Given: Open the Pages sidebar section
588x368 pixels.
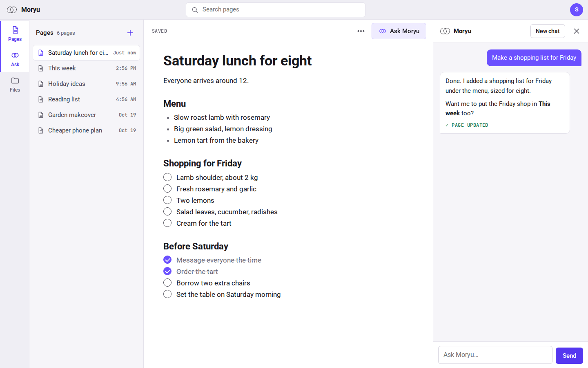Looking at the screenshot, I should click(x=15, y=34).
